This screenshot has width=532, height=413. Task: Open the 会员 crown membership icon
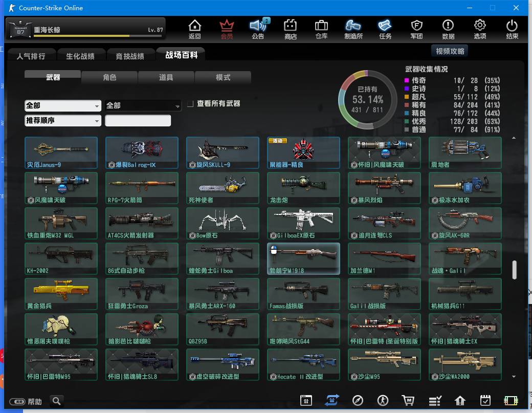click(x=227, y=29)
